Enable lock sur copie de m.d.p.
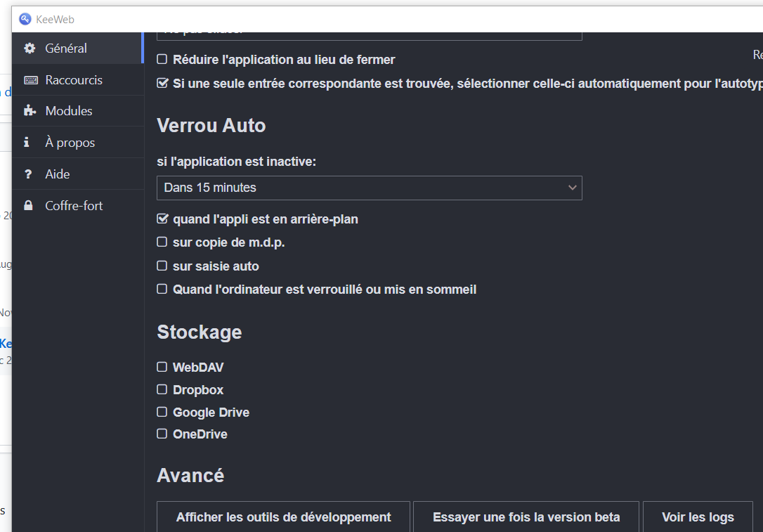Viewport: 763px width, 532px height. click(x=162, y=242)
